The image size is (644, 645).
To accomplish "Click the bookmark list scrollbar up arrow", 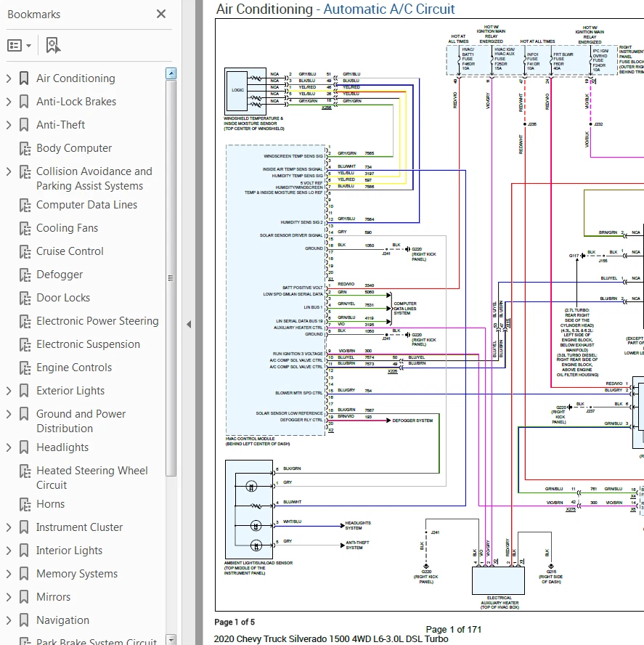I will pos(170,72).
